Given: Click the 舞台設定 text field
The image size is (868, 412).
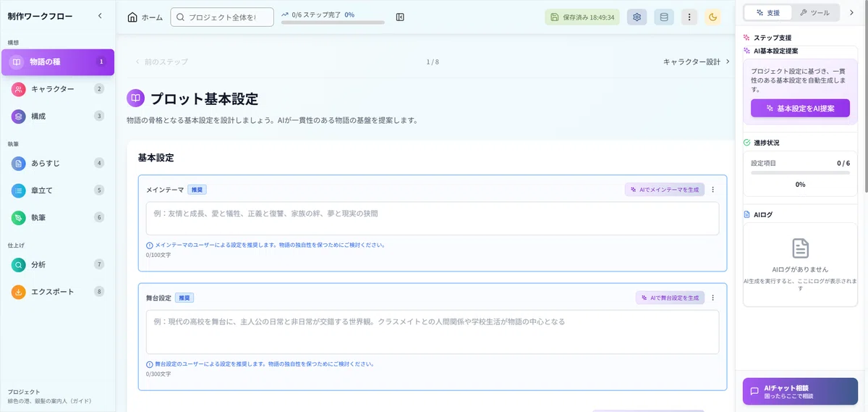Looking at the screenshot, I should (x=433, y=332).
